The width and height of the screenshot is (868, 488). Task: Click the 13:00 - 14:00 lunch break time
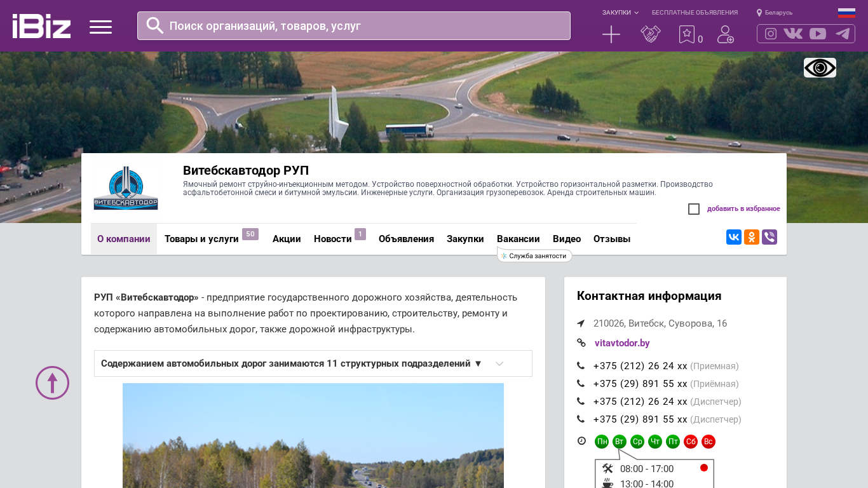coord(647,484)
